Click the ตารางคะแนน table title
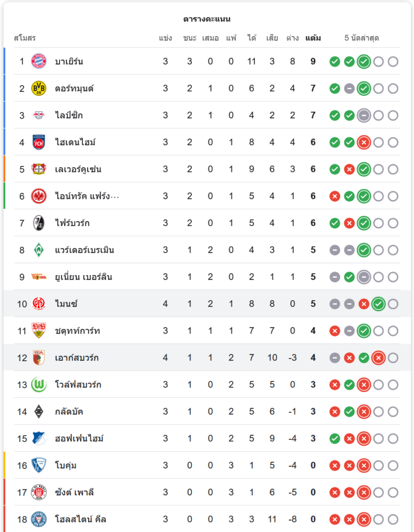Image resolution: width=414 pixels, height=532 pixels. click(x=207, y=19)
